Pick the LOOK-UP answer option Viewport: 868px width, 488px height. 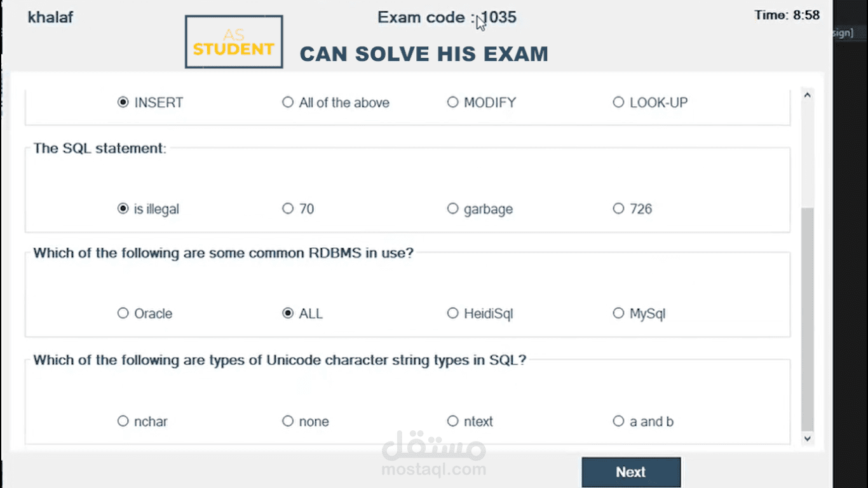(618, 102)
